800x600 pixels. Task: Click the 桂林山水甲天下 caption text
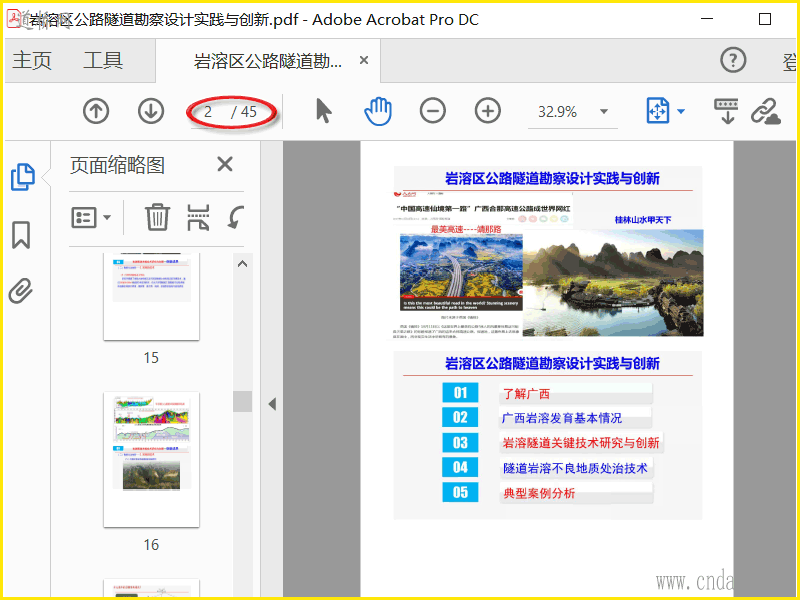643,220
